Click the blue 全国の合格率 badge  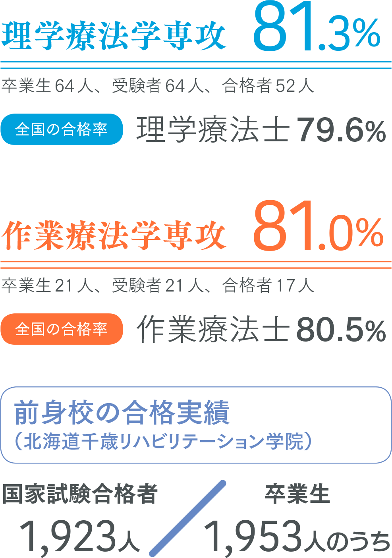[62, 129]
